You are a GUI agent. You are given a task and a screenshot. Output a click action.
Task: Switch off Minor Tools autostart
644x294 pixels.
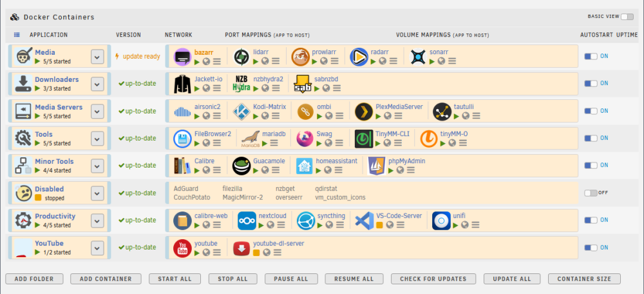pyautogui.click(x=591, y=165)
